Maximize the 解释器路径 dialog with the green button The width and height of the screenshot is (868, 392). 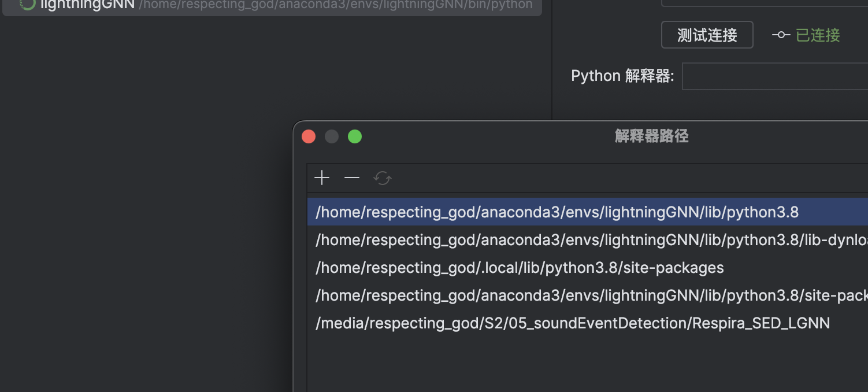pos(355,136)
